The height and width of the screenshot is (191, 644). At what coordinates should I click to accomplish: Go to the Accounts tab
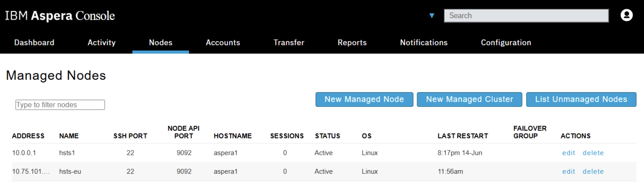click(x=223, y=43)
